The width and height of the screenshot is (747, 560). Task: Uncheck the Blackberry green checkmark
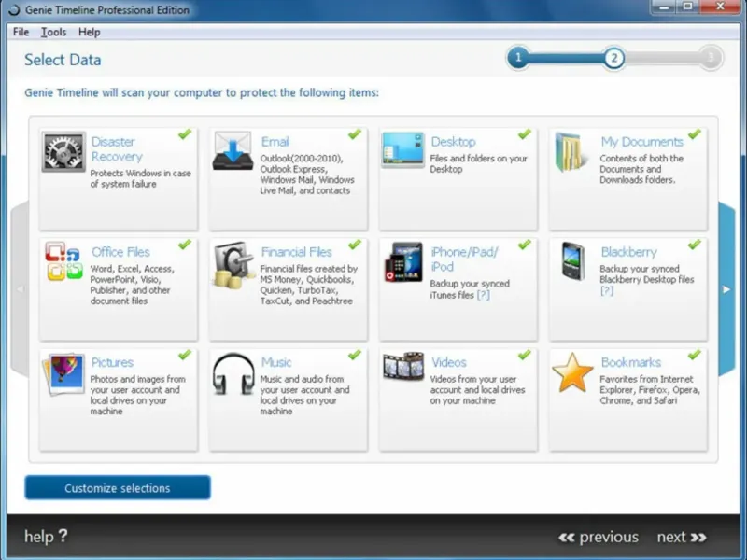[695, 245]
